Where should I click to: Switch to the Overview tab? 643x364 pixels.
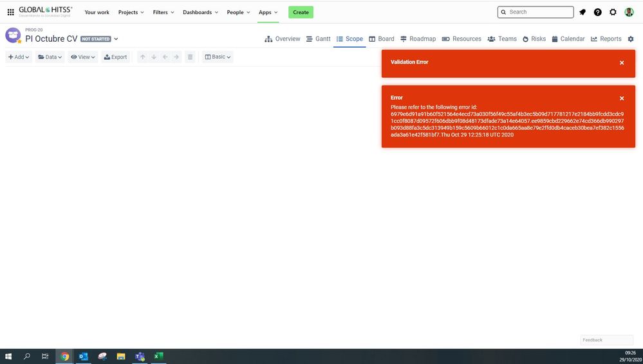[x=283, y=39]
